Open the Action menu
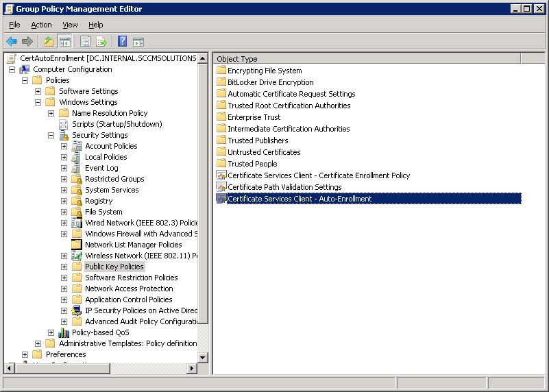The height and width of the screenshot is (392, 549). pos(41,25)
